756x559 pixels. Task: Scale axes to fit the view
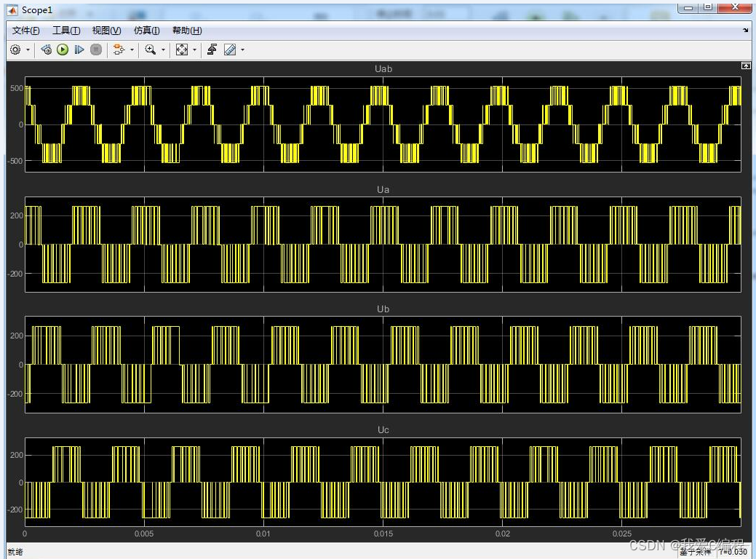[182, 49]
